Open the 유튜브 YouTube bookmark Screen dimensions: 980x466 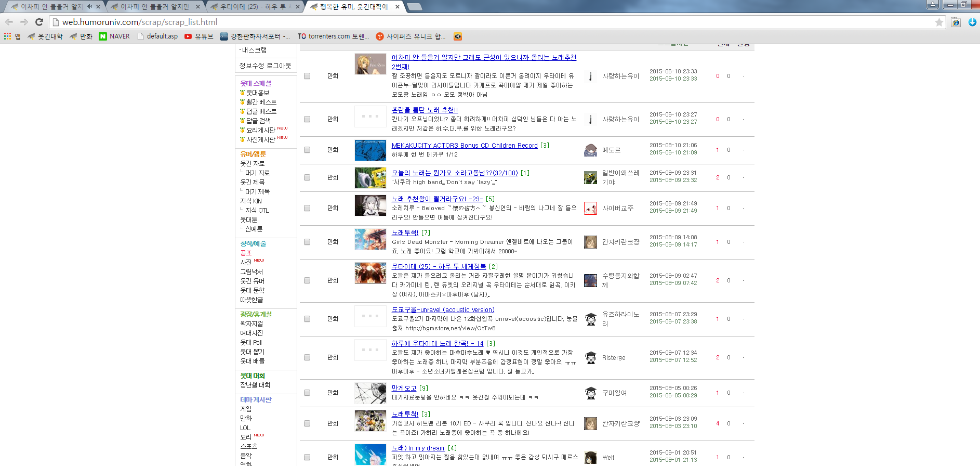[x=198, y=36]
